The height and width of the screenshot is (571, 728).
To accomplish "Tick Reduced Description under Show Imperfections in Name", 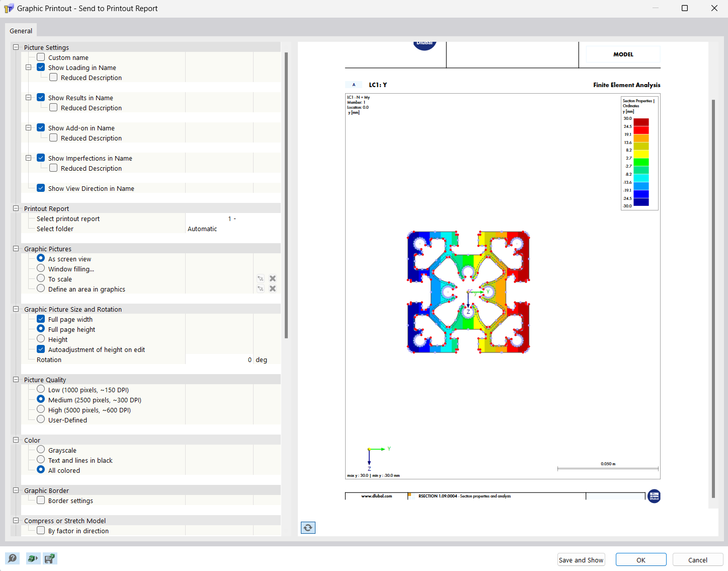I will click(53, 168).
